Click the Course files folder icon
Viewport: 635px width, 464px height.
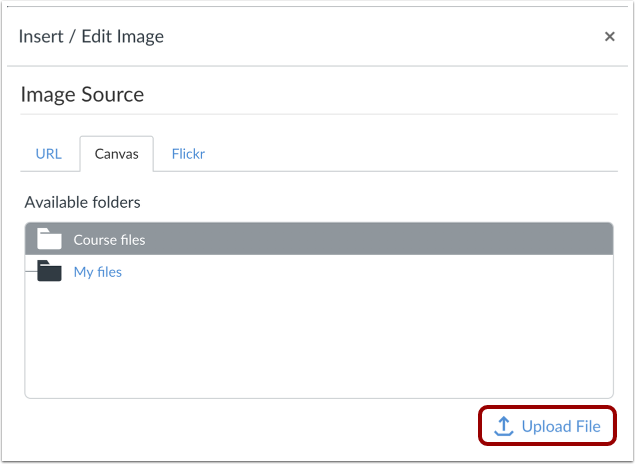click(49, 238)
